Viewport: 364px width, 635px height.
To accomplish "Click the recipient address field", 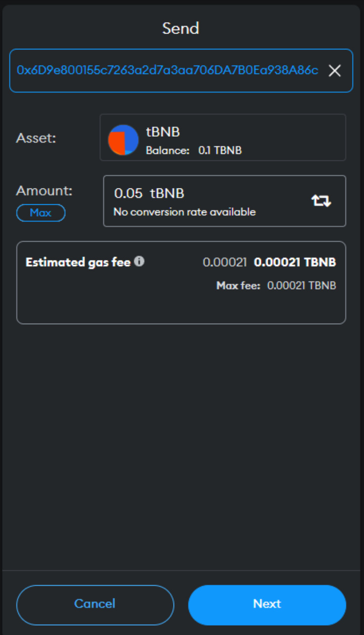I will [181, 71].
